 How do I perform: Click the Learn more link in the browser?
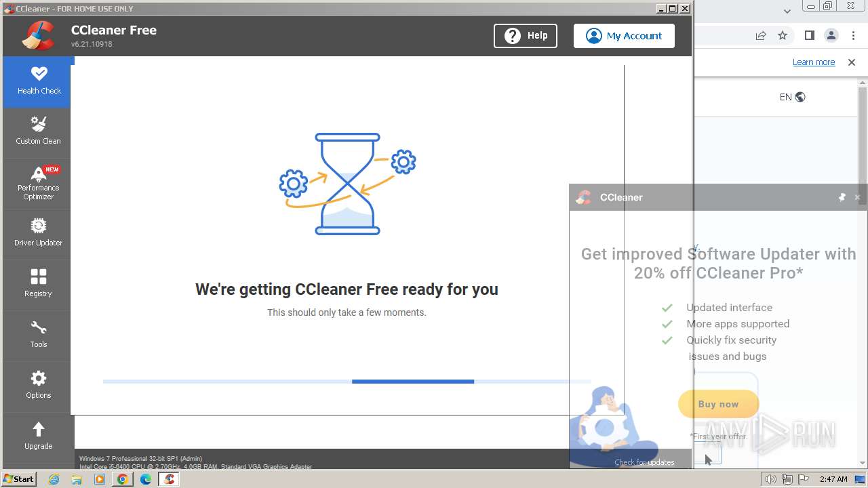814,62
